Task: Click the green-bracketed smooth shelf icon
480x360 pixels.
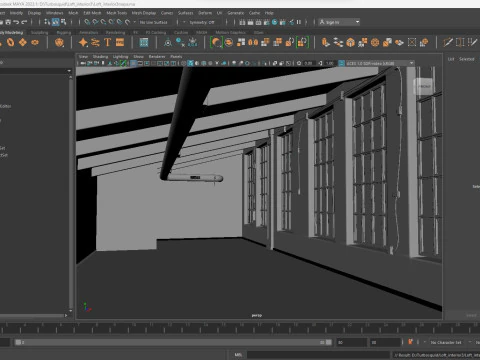Action: click(x=216, y=42)
